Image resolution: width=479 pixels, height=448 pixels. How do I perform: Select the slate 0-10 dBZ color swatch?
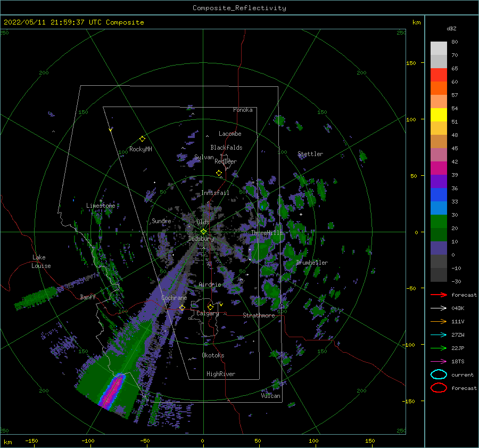(x=439, y=248)
